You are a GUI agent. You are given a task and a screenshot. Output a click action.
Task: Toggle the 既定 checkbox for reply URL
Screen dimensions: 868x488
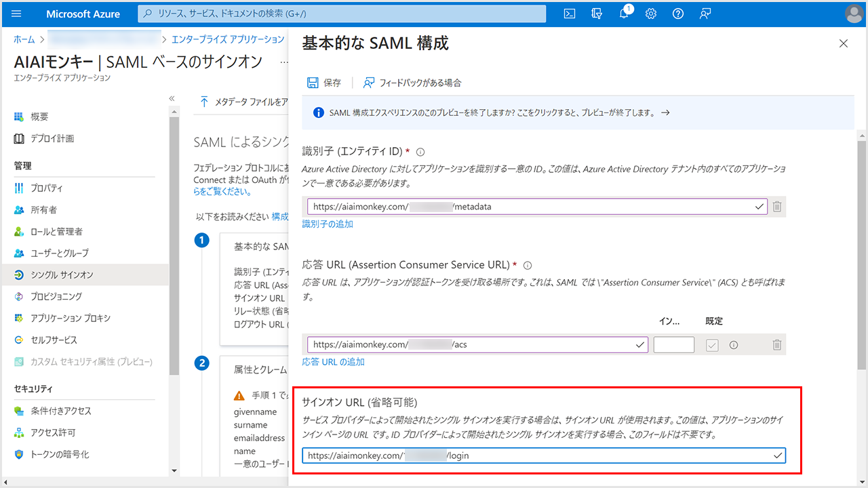[x=712, y=345]
